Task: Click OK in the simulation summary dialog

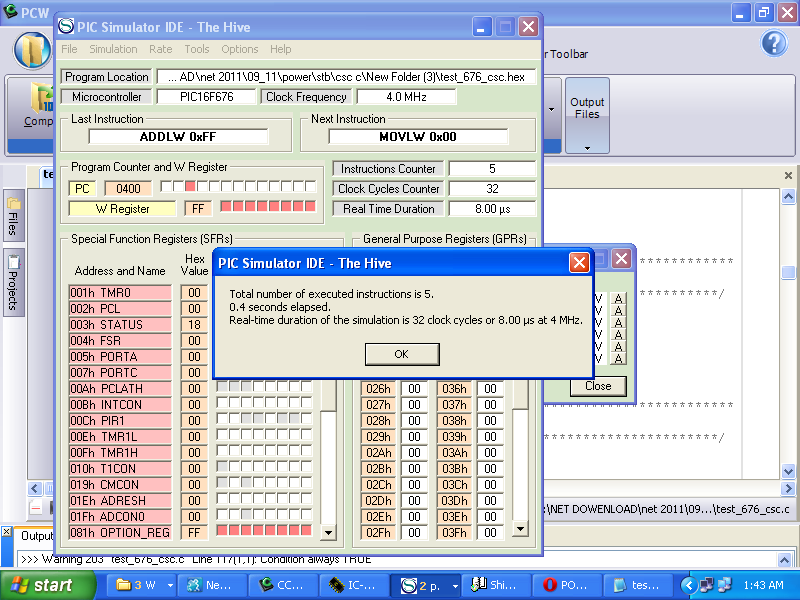Action: [402, 354]
